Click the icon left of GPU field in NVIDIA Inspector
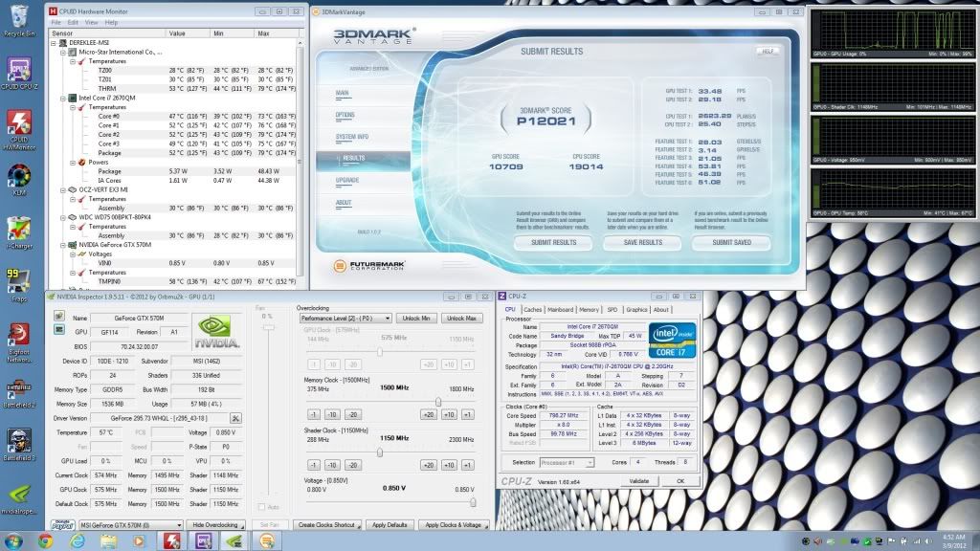Image resolution: width=980 pixels, height=551 pixels. 59,330
